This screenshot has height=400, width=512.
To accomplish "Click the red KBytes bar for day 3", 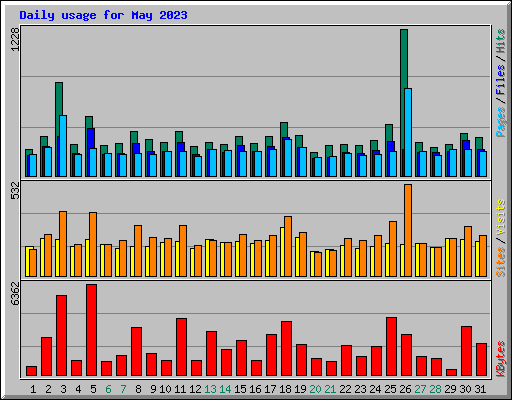I will click(61, 335).
